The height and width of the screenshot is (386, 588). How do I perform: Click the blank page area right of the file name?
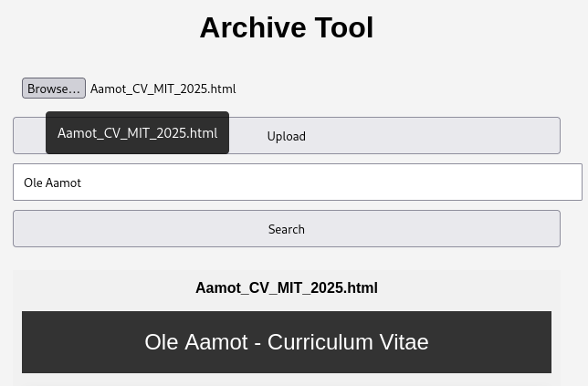pyautogui.click(x=411, y=89)
